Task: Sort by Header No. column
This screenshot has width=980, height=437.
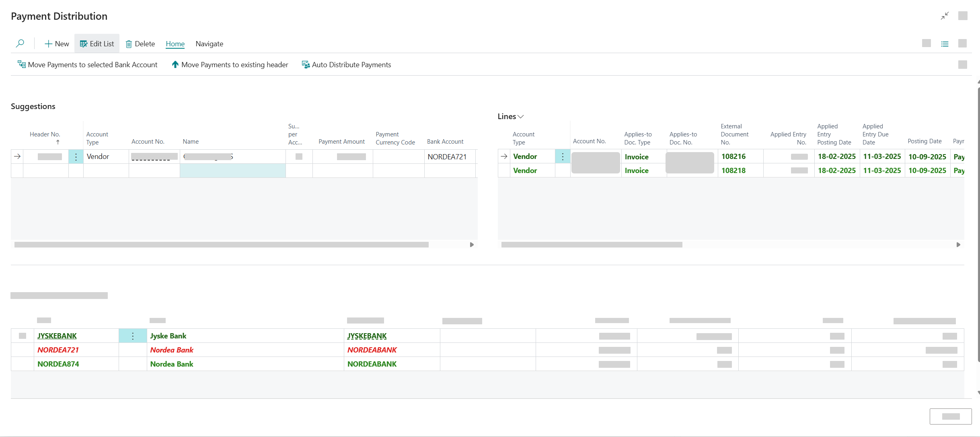Action: (x=45, y=134)
